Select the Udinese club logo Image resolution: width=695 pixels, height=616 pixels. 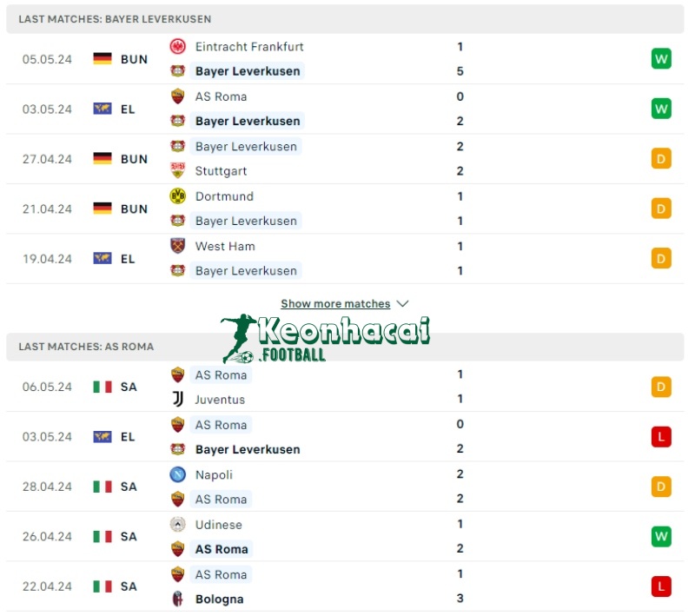[177, 524]
